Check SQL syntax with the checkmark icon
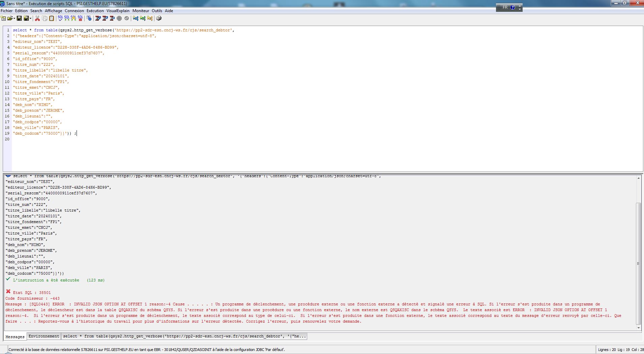644x354 pixels. [x=60, y=19]
